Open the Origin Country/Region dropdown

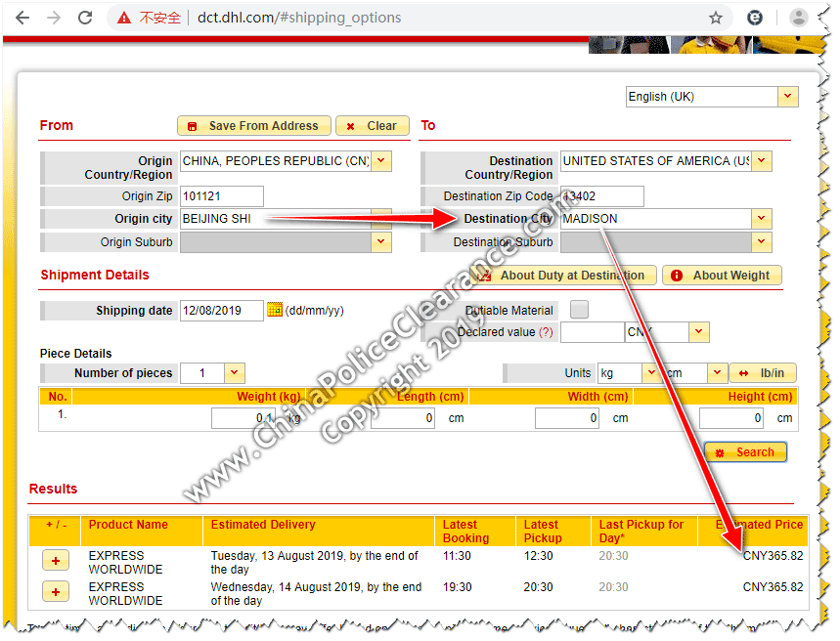381,160
